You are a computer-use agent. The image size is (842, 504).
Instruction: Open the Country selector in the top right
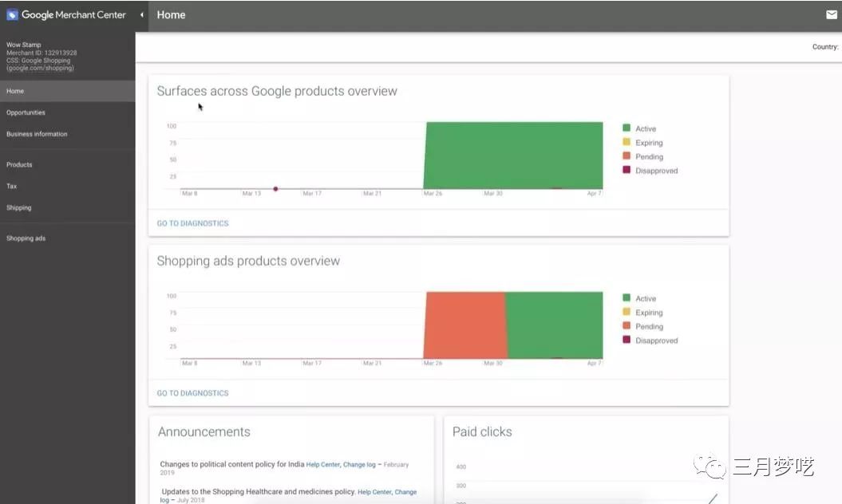[x=824, y=47]
